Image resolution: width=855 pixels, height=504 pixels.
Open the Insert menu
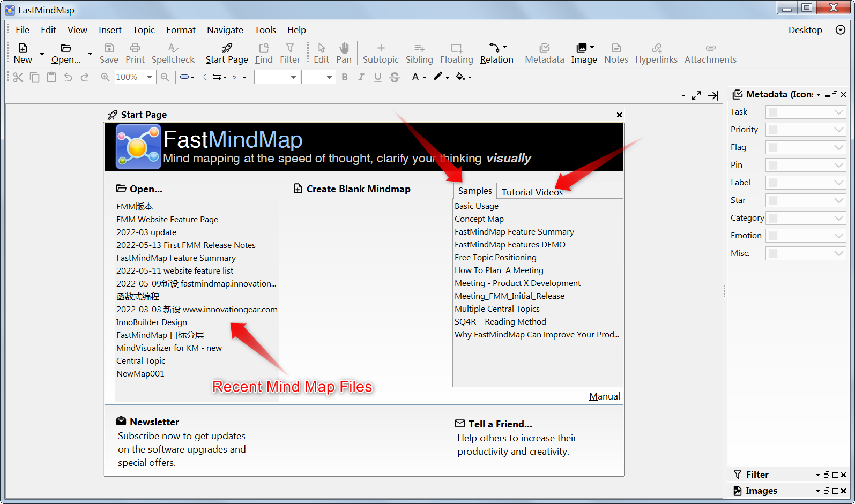[110, 30]
